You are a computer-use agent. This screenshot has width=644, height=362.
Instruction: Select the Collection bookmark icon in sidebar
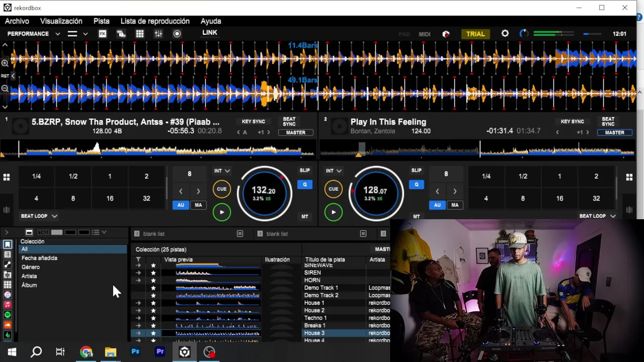pos(8,244)
